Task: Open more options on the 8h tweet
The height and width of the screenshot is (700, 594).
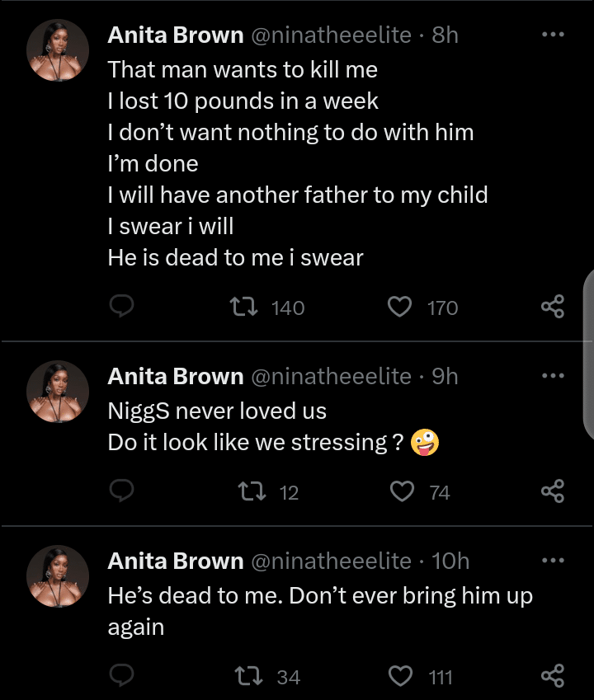Action: click(552, 35)
